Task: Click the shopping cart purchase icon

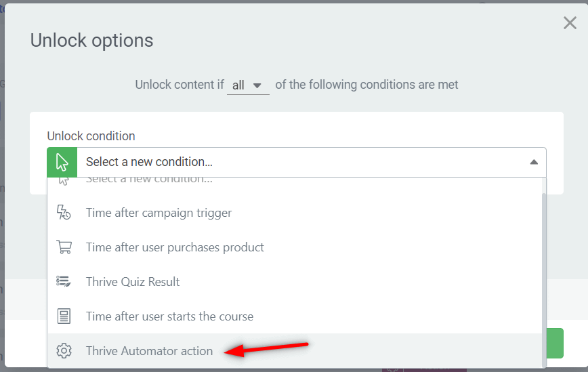Action: click(x=64, y=247)
